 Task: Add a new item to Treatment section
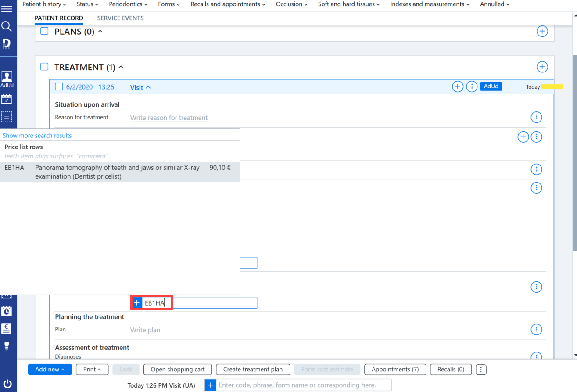(x=542, y=67)
